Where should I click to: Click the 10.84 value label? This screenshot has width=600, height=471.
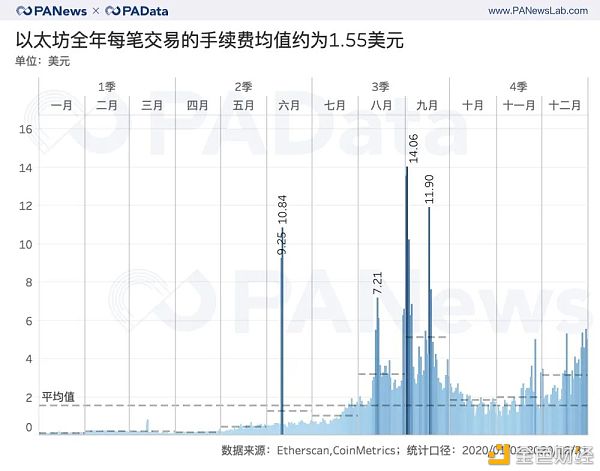pos(282,210)
